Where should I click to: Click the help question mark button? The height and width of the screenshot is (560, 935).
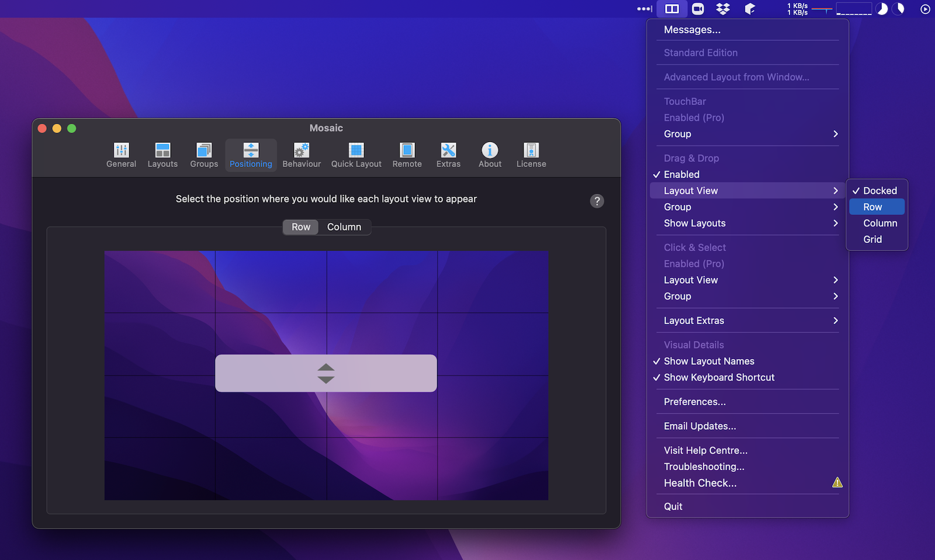597,201
